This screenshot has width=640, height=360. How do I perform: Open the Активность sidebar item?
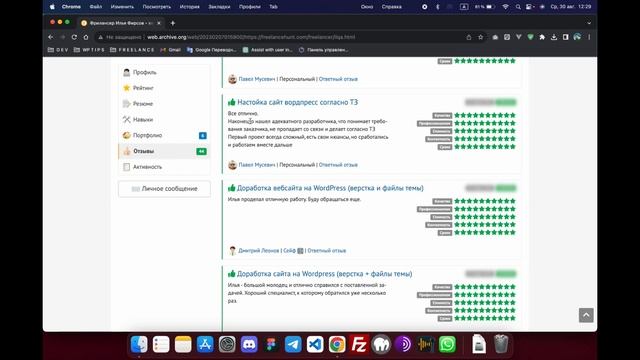point(164,167)
